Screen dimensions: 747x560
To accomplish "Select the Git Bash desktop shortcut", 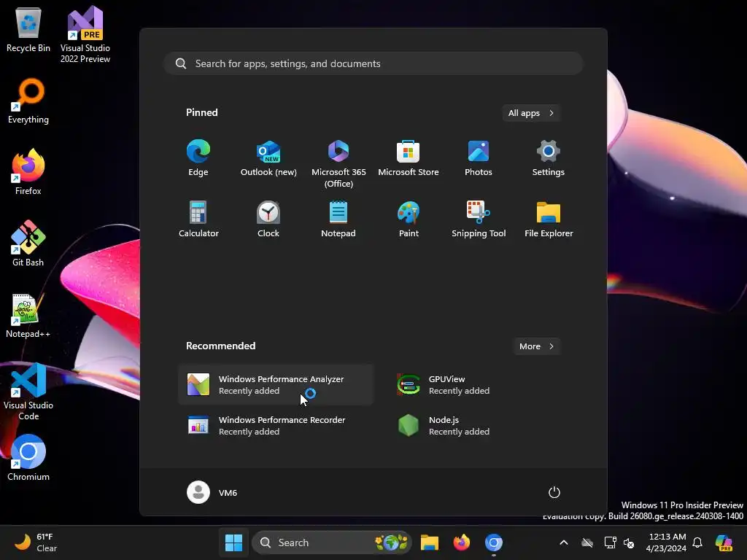I will coord(28,244).
